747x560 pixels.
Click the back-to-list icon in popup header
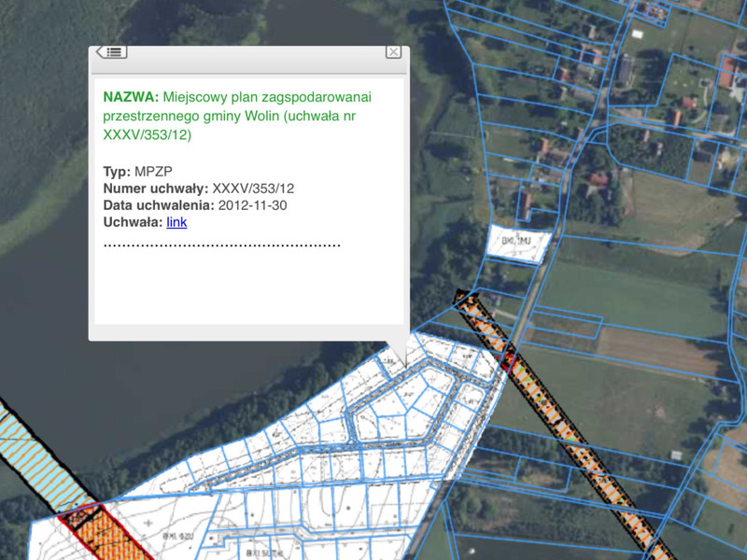[111, 52]
